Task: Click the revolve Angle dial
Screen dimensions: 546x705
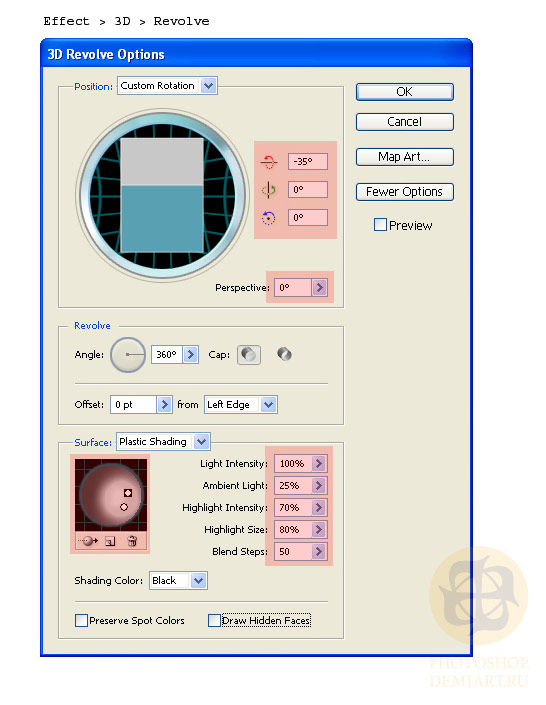Action: click(x=128, y=355)
